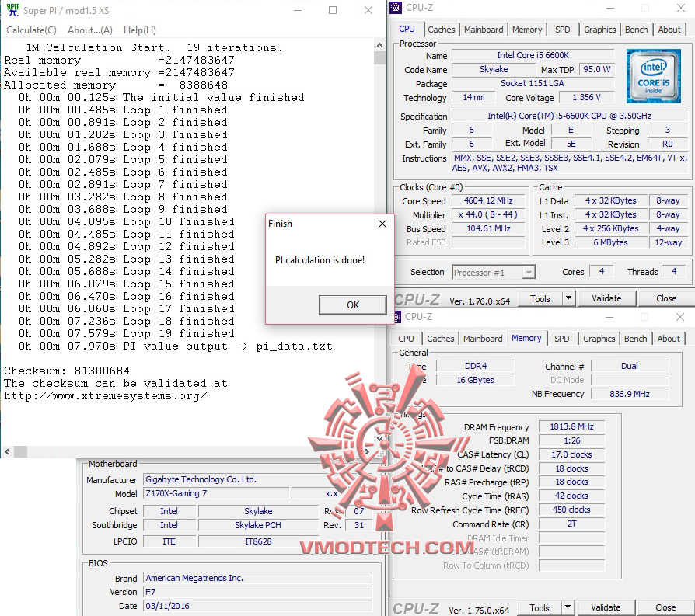Click Validate button in lower CPU-Z window
This screenshot has width=695, height=616.
[606, 608]
